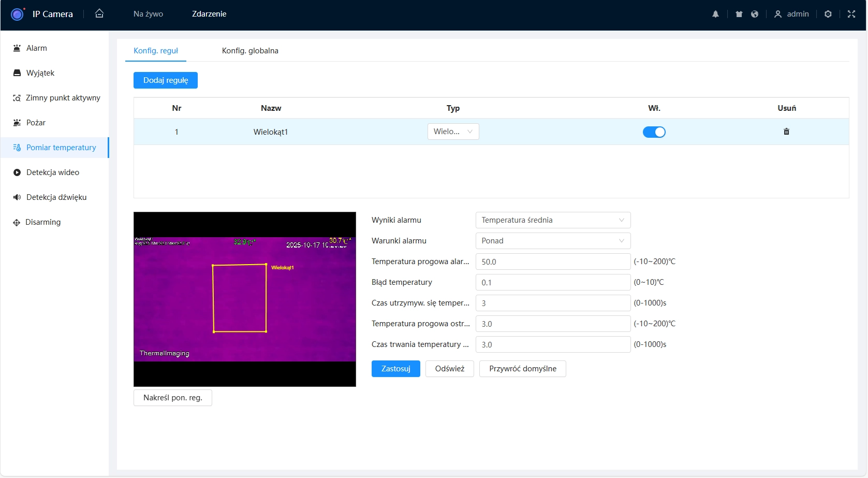Image resolution: width=868 pixels, height=478 pixels.
Task: Expand the Typ dropdown for Wielokąt1
Action: coord(453,132)
